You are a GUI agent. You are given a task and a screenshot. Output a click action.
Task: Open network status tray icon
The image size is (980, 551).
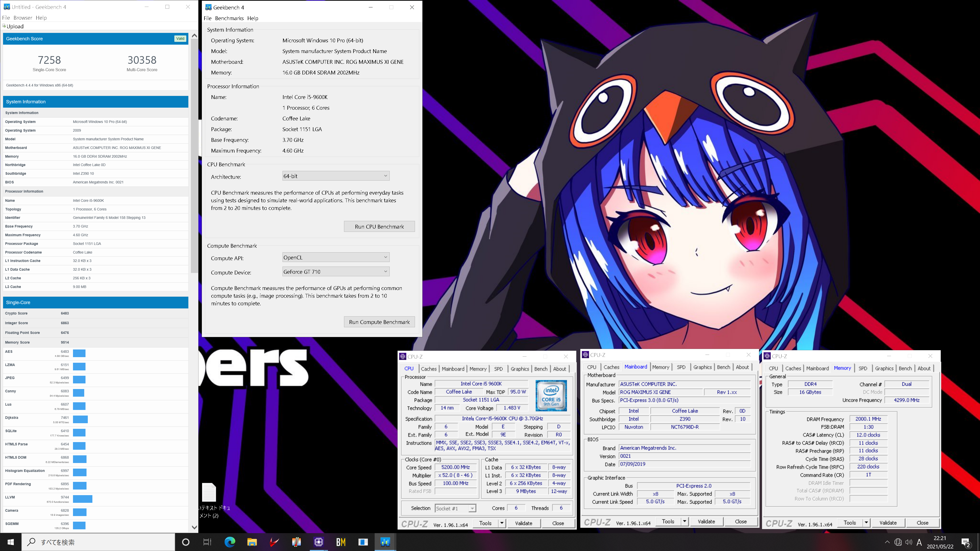coord(898,542)
